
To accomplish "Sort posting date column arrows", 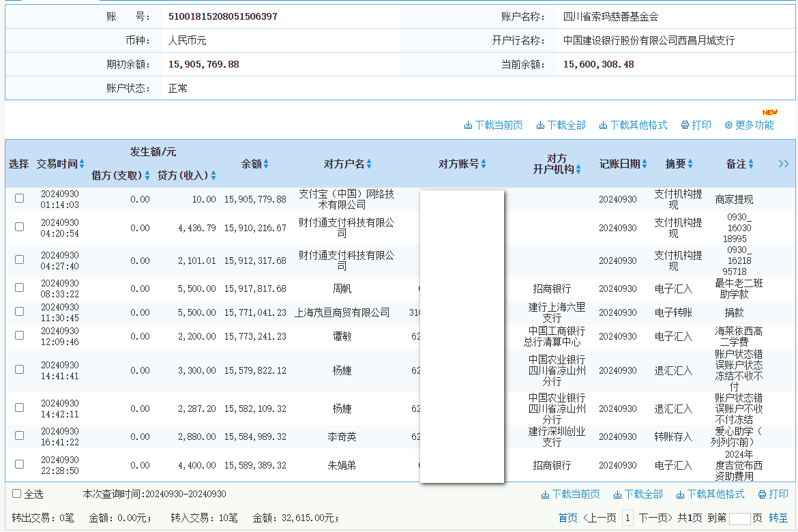I will point(645,164).
